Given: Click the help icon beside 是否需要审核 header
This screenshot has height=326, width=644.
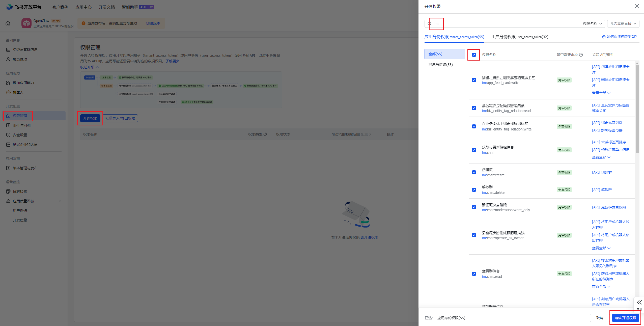Looking at the screenshot, I should 581,55.
